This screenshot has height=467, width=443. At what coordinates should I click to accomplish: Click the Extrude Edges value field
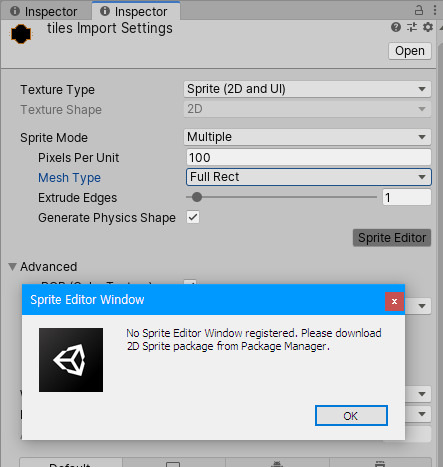tap(407, 197)
